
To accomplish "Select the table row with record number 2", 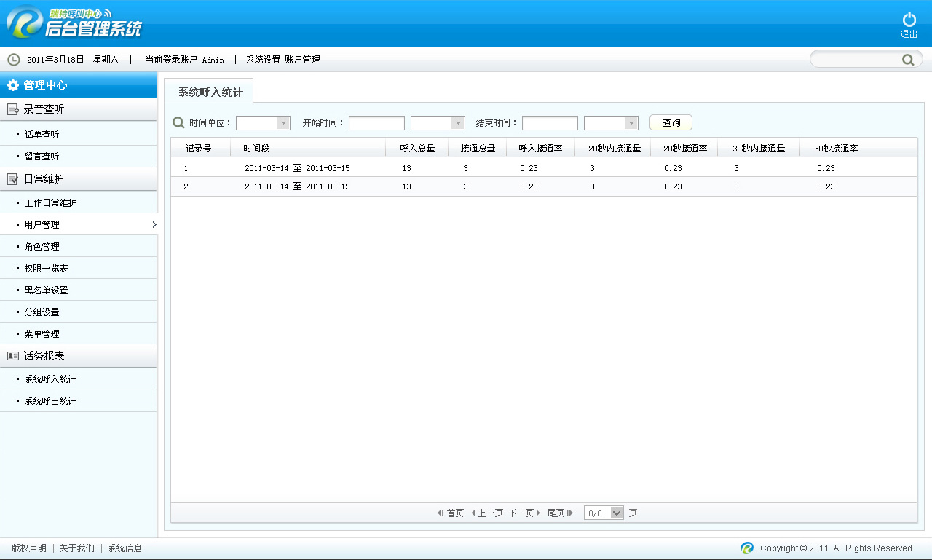I will (x=544, y=186).
